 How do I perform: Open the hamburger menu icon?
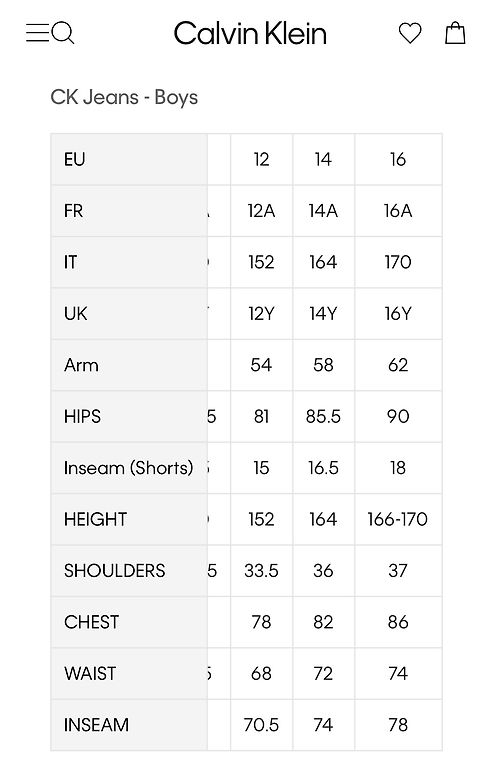[x=37, y=33]
